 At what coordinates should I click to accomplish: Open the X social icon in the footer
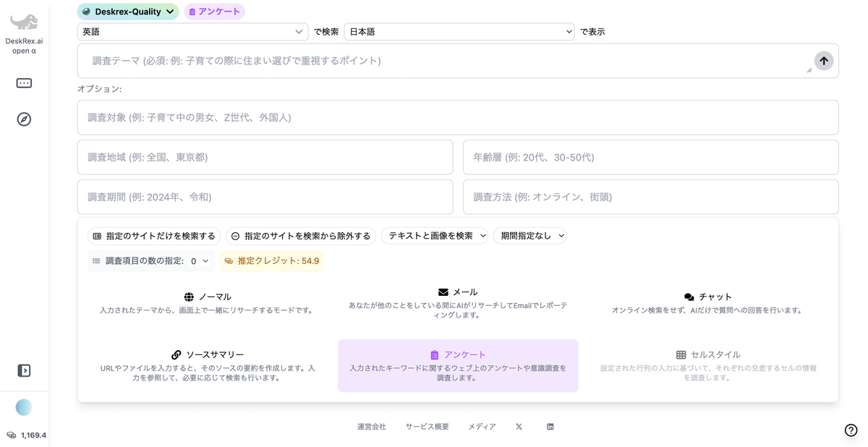tap(519, 427)
